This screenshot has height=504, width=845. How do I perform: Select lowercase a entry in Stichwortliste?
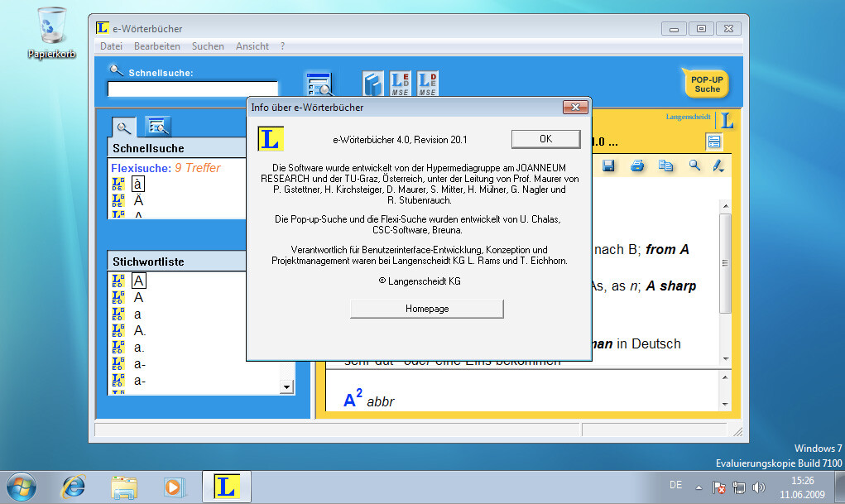137,314
